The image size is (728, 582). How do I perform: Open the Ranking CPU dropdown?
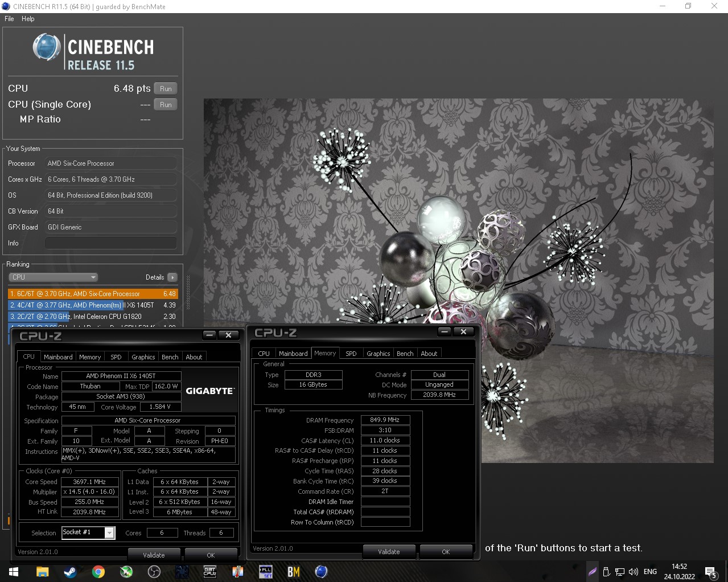pos(54,277)
